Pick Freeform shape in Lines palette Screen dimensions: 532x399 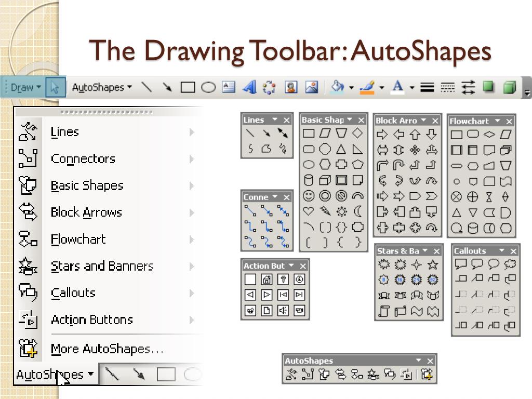pyautogui.click(x=267, y=148)
